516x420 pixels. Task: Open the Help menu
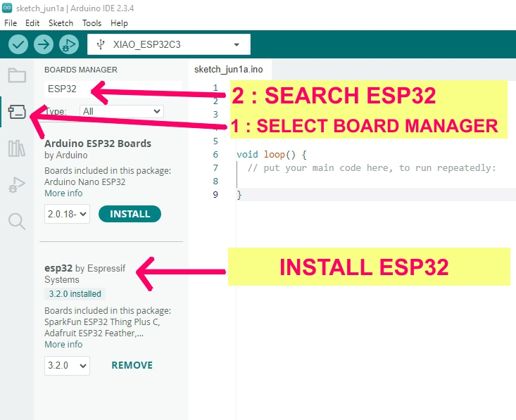coord(119,23)
